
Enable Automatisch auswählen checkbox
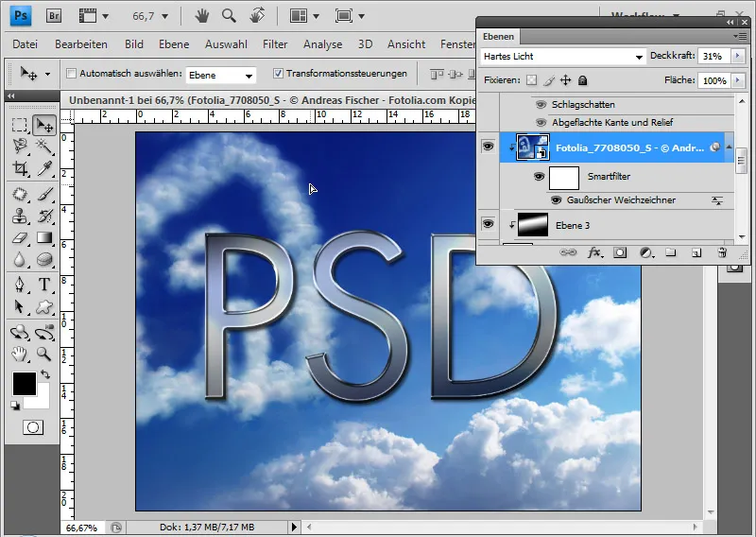tap(72, 74)
